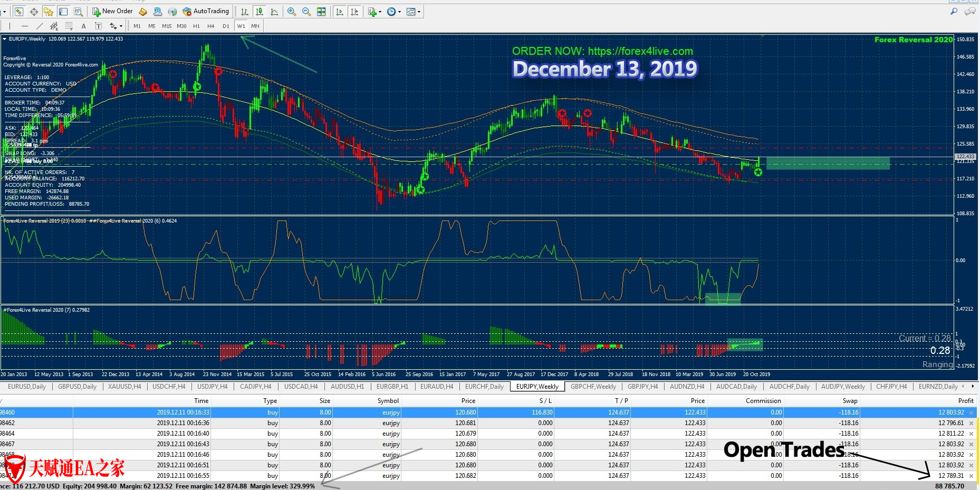Select the H4 timeframe button
The height and width of the screenshot is (490, 980).
coord(211,26)
